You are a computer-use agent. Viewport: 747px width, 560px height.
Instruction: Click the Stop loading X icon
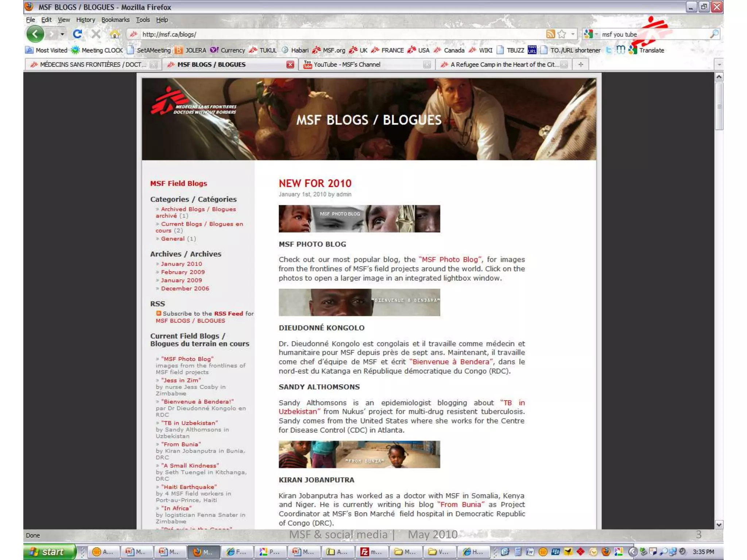point(96,34)
